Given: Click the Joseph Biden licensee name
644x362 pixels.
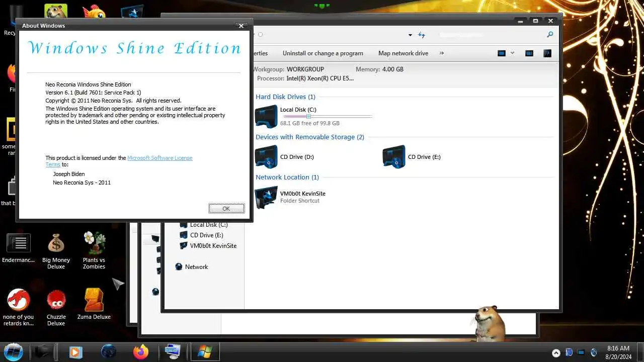Looking at the screenshot, I should click(x=69, y=174).
